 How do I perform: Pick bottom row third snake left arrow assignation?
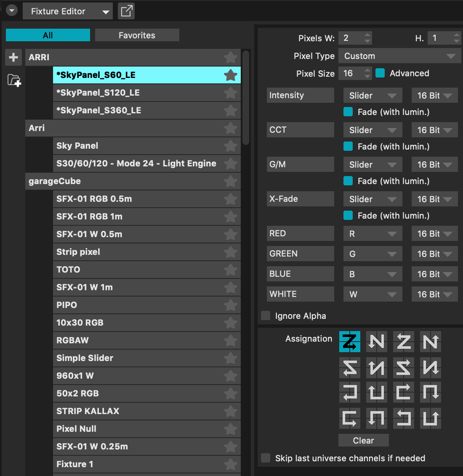coord(404,418)
